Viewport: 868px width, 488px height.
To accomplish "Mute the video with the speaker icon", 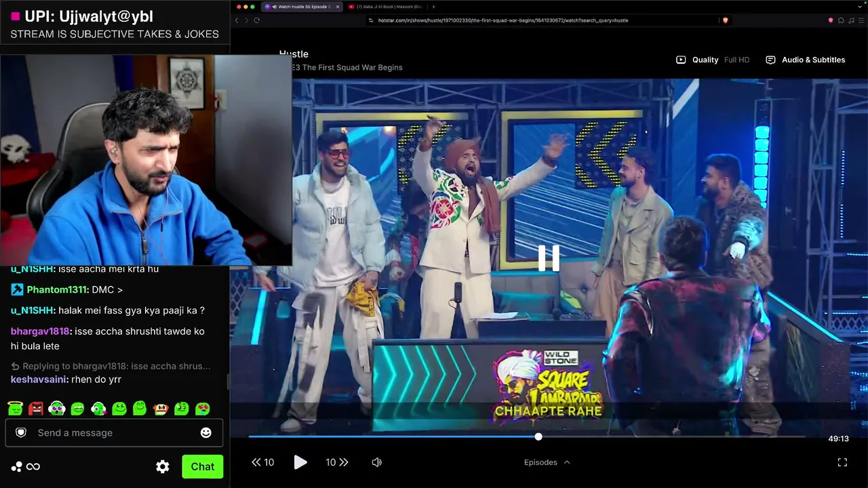I will click(x=377, y=462).
